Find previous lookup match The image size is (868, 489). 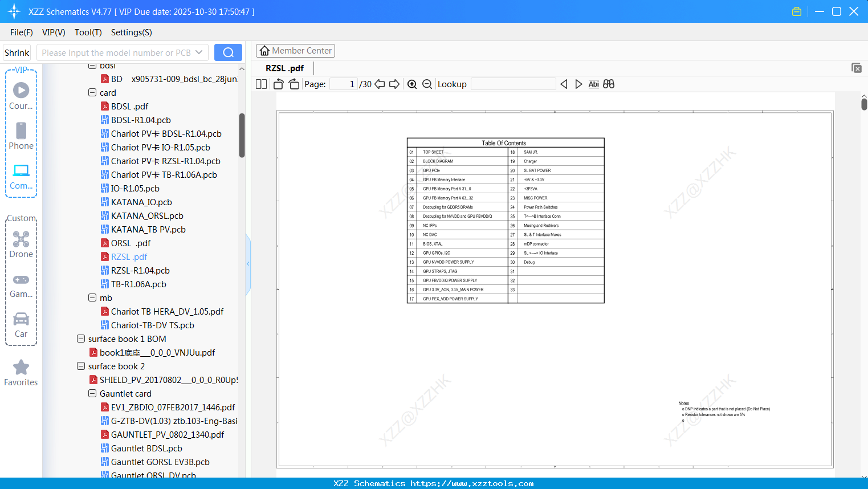(564, 84)
